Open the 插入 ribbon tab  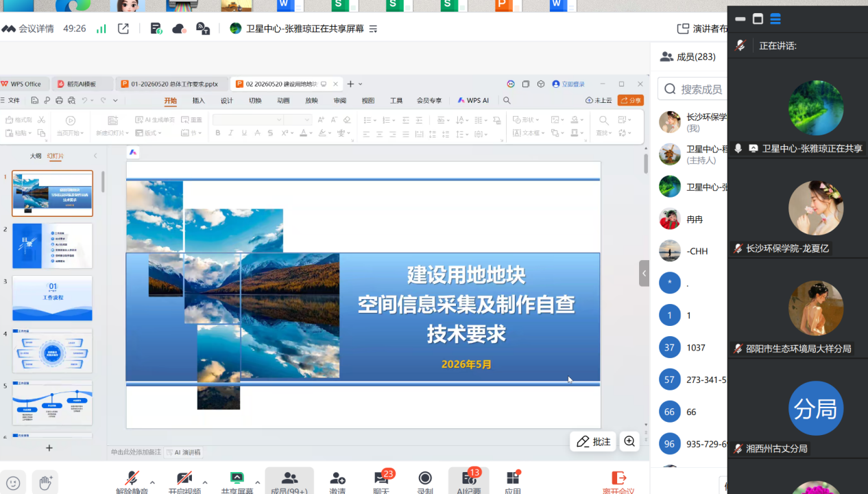pos(199,100)
